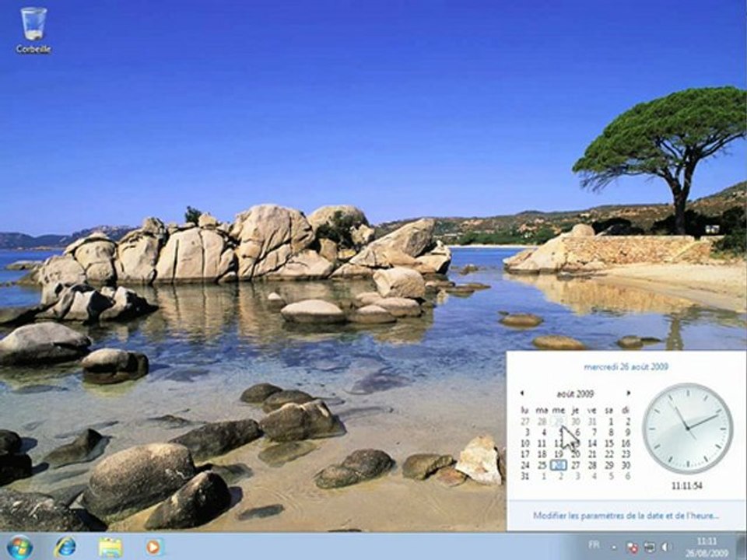Open FR input language indicator

point(594,544)
